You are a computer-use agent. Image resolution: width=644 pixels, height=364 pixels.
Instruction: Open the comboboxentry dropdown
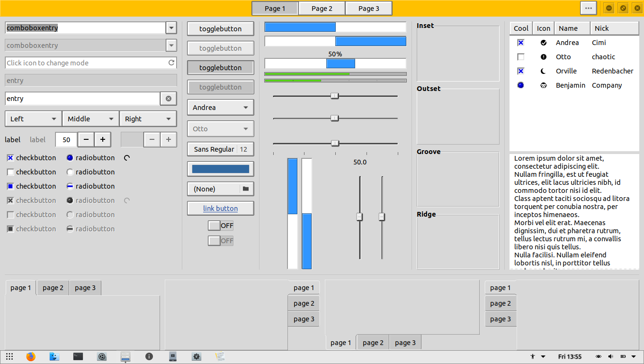(x=171, y=28)
